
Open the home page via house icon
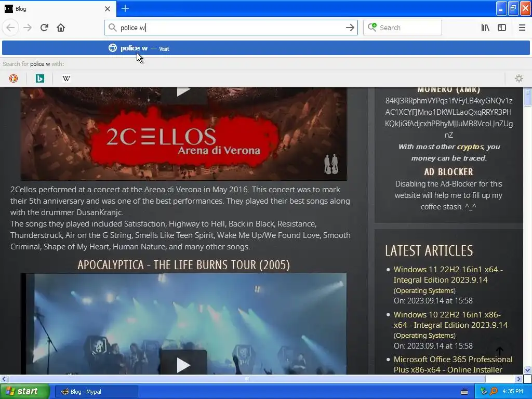pyautogui.click(x=61, y=28)
